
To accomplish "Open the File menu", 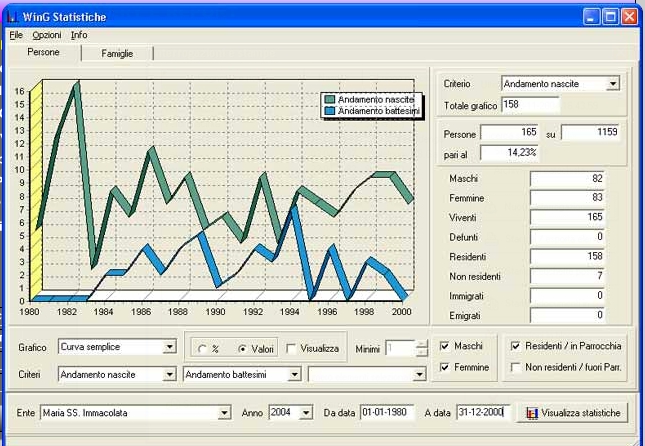I will pos(15,35).
